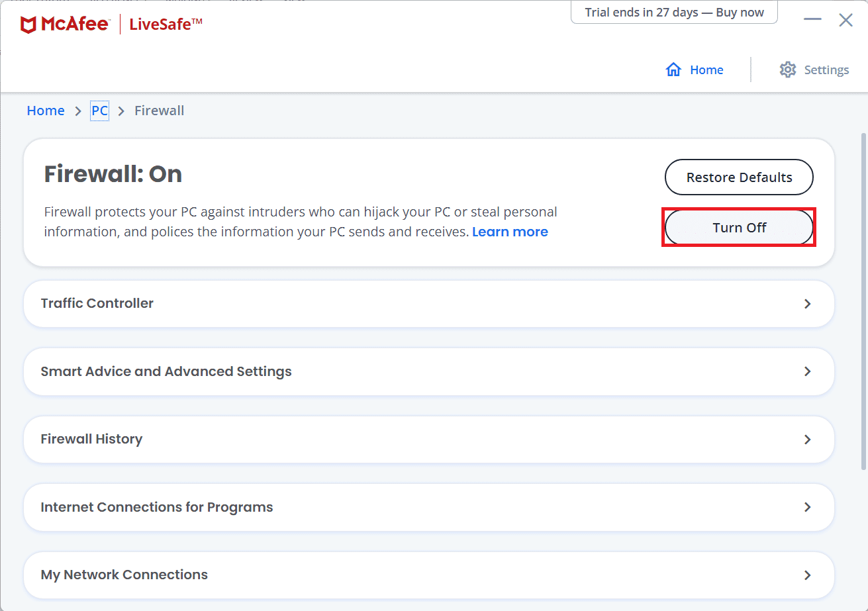The height and width of the screenshot is (611, 868).
Task: Open the Learn more link
Action: tap(510, 231)
